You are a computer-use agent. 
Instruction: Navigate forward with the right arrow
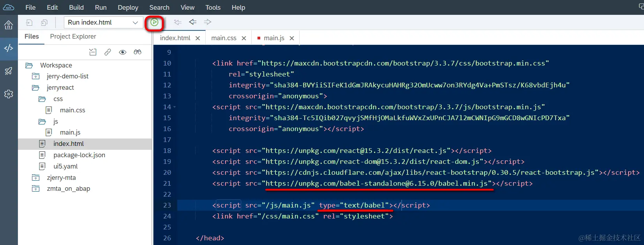pyautogui.click(x=208, y=22)
